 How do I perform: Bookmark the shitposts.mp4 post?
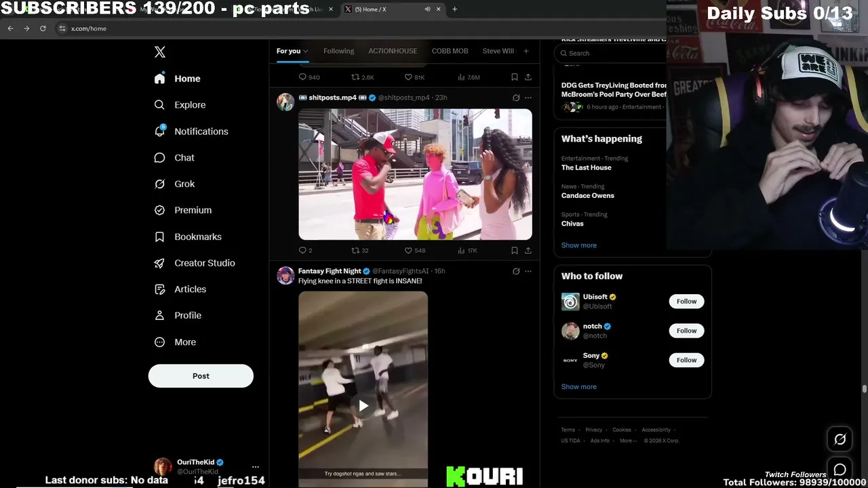pyautogui.click(x=515, y=250)
